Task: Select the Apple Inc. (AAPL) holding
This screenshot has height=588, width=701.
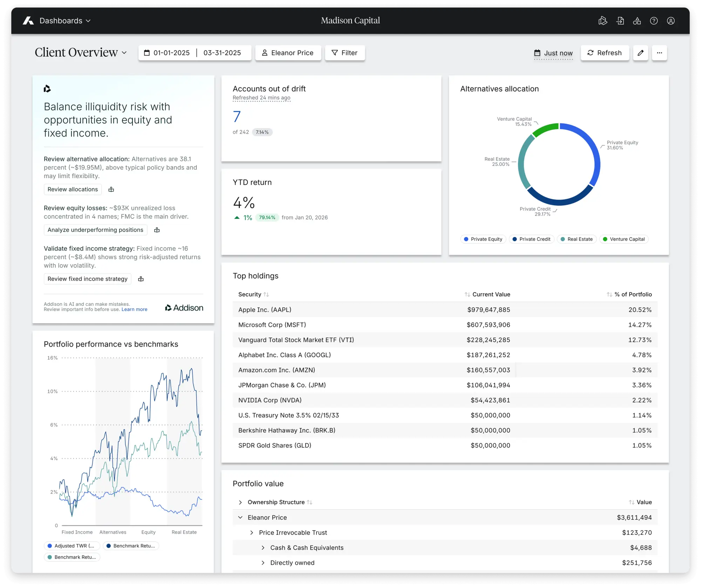Action: coord(445,310)
